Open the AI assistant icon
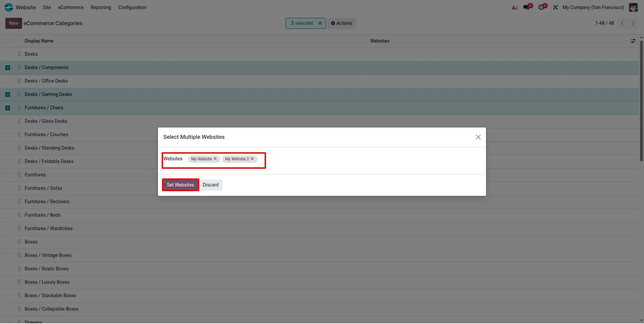 [515, 7]
